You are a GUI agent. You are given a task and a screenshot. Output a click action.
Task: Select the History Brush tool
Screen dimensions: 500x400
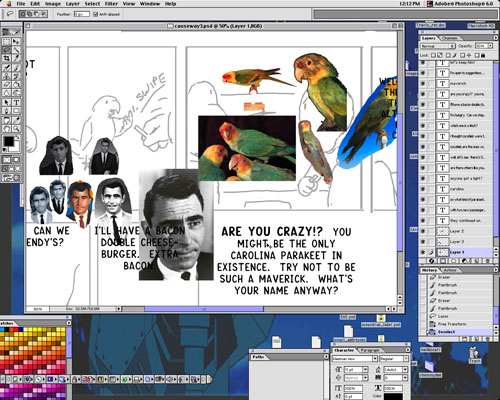pyautogui.click(x=16, y=76)
